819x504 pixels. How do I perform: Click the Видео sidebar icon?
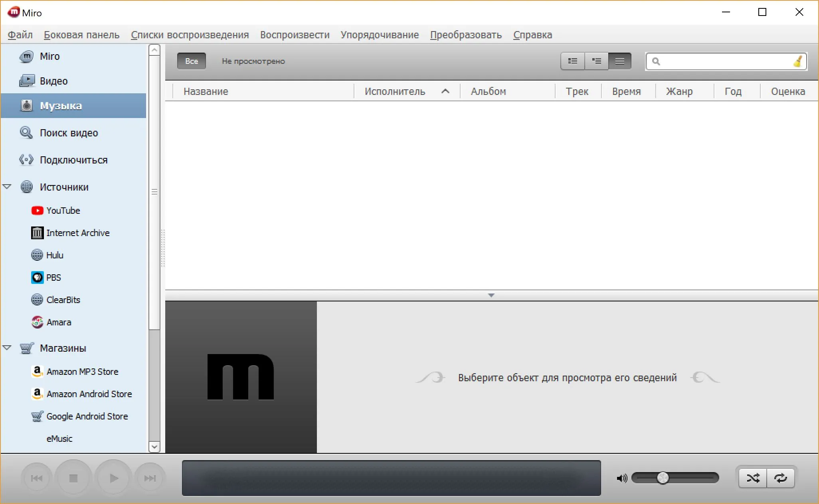pos(27,81)
